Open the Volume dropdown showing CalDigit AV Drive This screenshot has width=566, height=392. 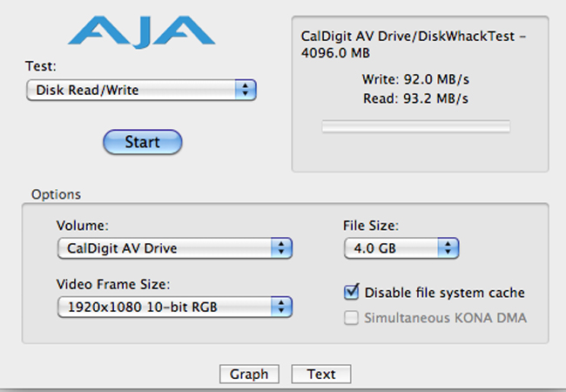point(175,248)
